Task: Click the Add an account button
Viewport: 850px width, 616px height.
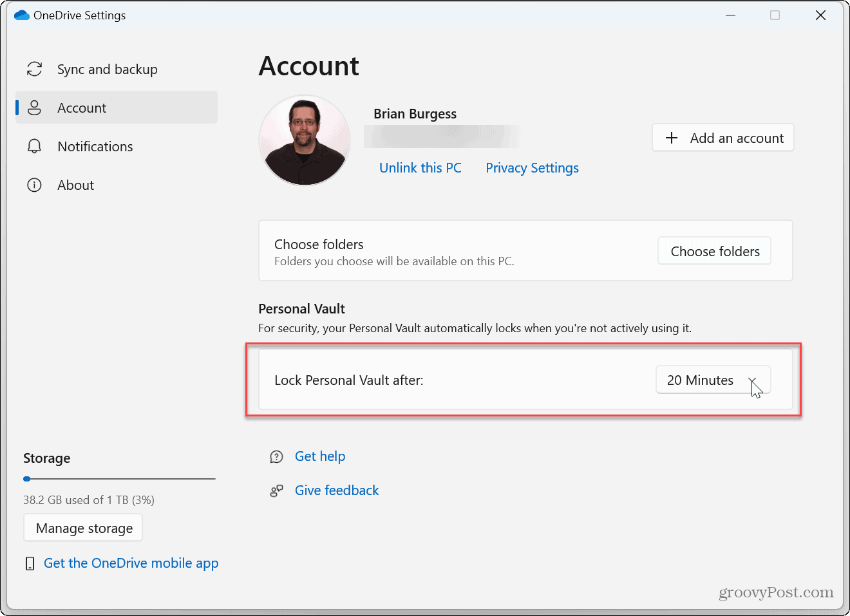Action: point(723,138)
